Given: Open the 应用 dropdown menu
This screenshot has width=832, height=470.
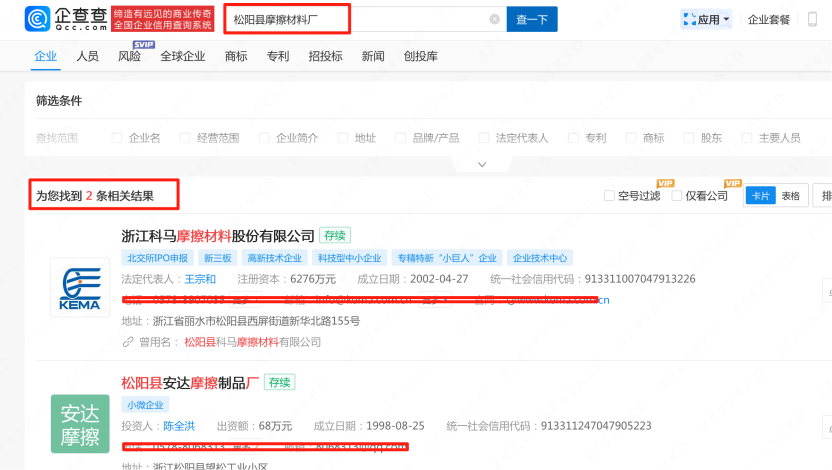Looking at the screenshot, I should click(x=706, y=20).
